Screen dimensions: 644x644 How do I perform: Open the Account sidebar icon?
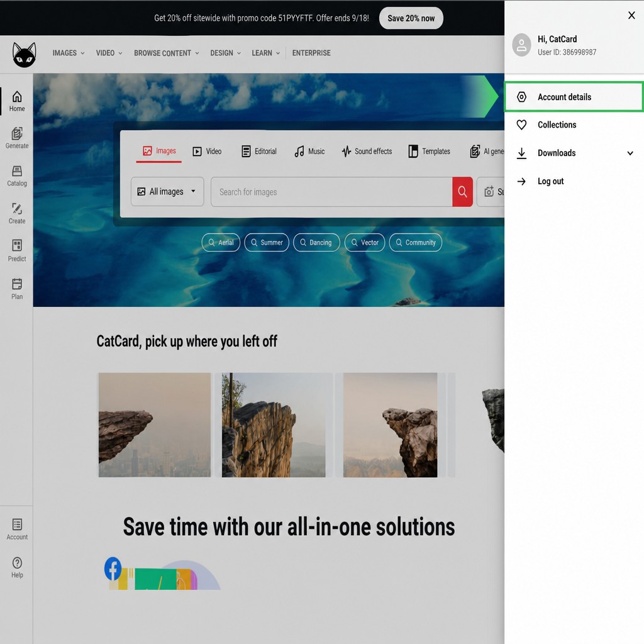point(17,525)
